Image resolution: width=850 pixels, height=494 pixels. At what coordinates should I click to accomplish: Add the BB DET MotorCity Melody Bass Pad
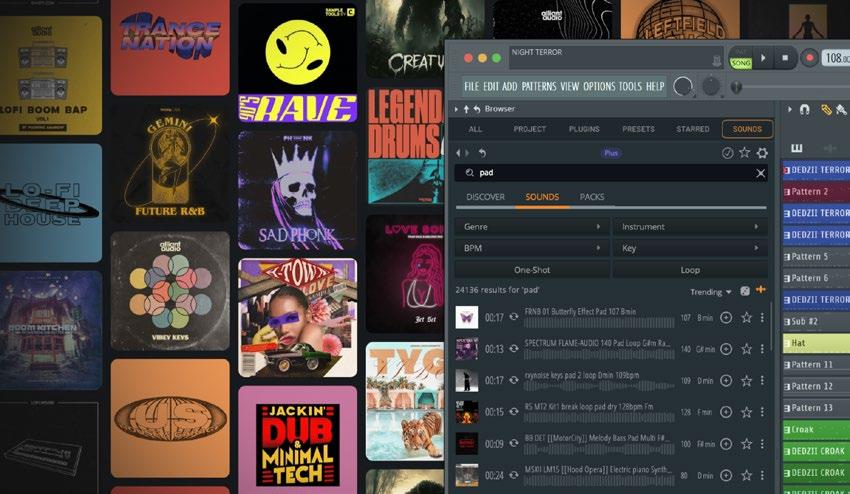click(726, 444)
